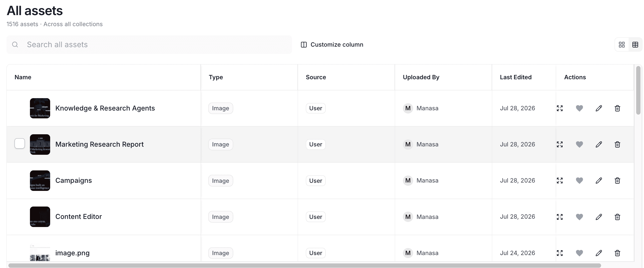Viewport: 644px width, 268px height.
Task: Click the image.png file name
Action: [x=72, y=253]
